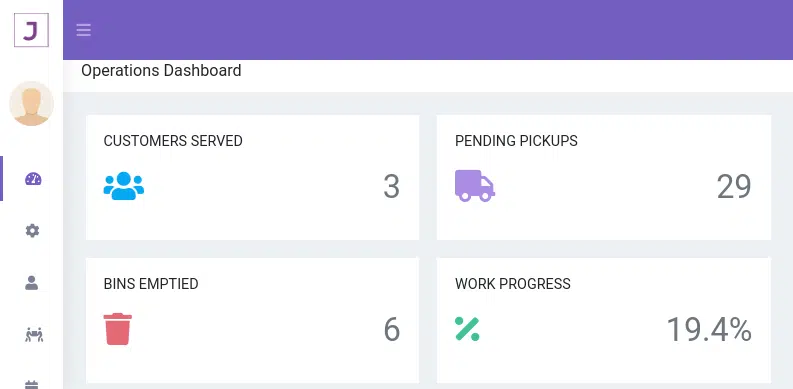Viewport: 793px width, 389px height.
Task: Open the settings gear sidebar icon
Action: (x=32, y=231)
